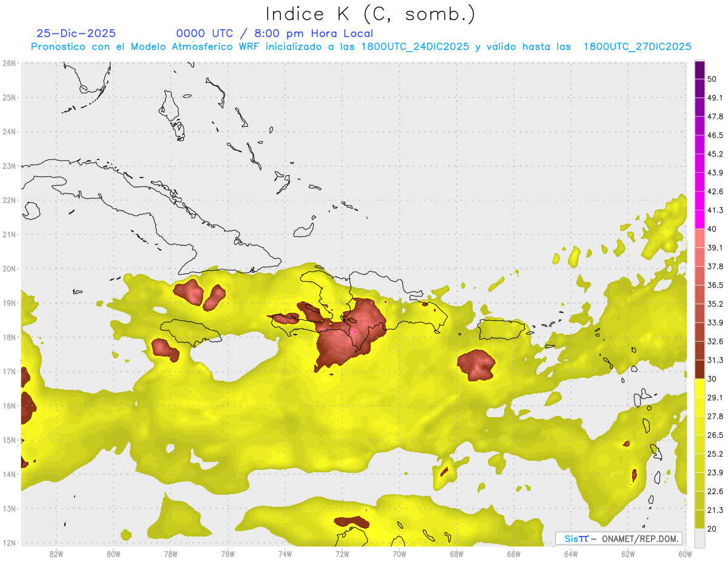This screenshot has height=562, width=728.
Task: Click the colorbar value '27.8'
Action: tap(715, 416)
